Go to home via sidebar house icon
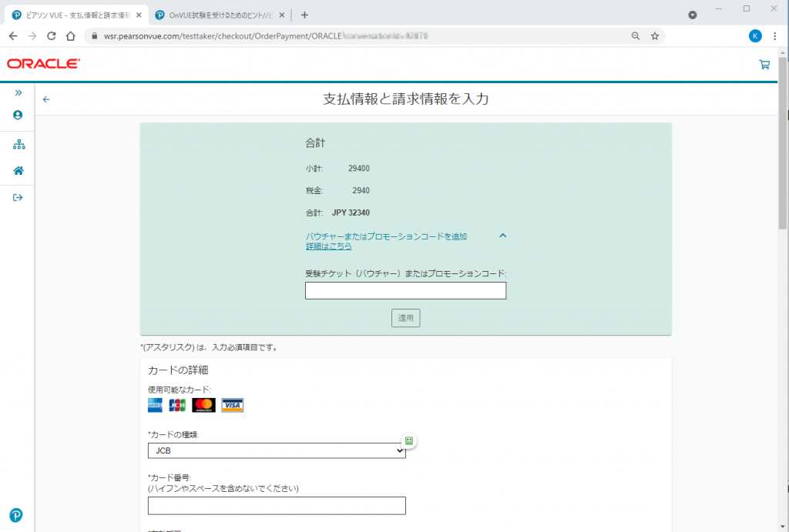789x532 pixels. (x=18, y=171)
